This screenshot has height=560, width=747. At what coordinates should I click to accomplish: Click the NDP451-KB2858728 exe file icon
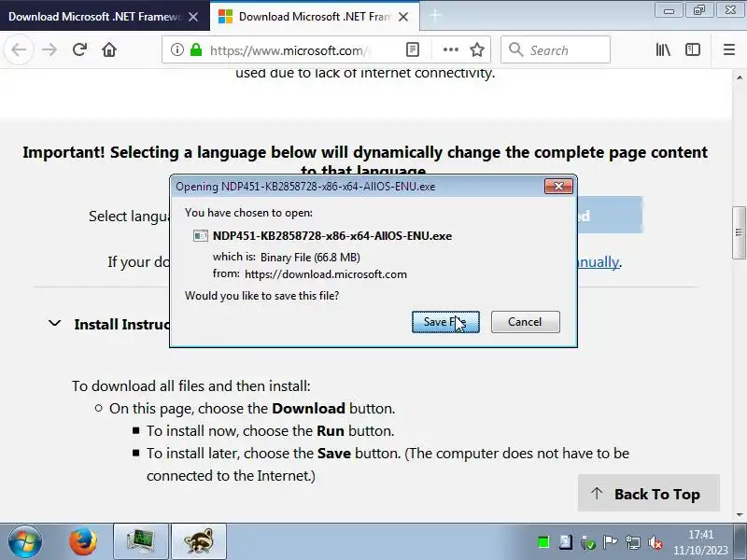tap(201, 236)
